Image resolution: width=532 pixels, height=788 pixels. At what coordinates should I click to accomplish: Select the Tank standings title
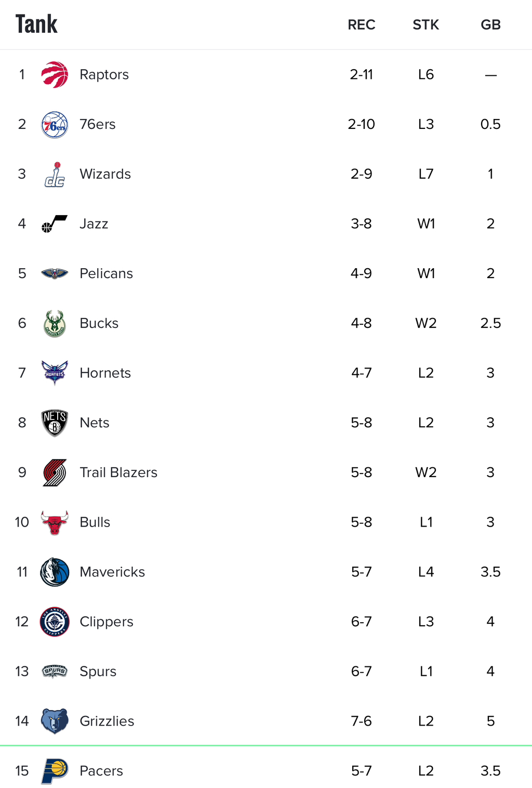36,24
